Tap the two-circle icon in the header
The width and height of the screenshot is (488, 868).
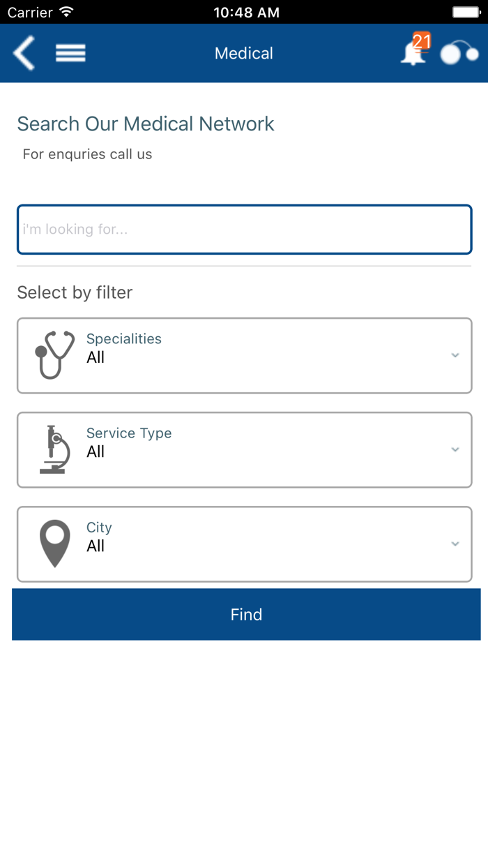pyautogui.click(x=459, y=53)
